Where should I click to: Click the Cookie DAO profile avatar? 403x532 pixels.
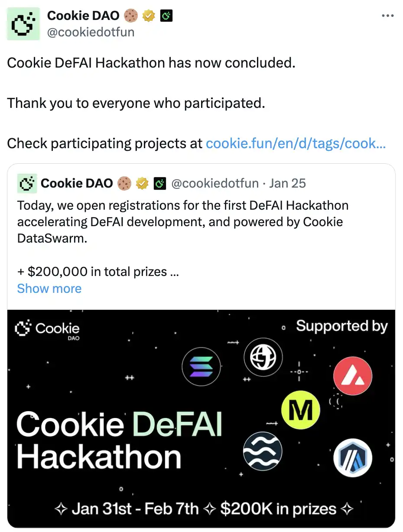pyautogui.click(x=23, y=24)
